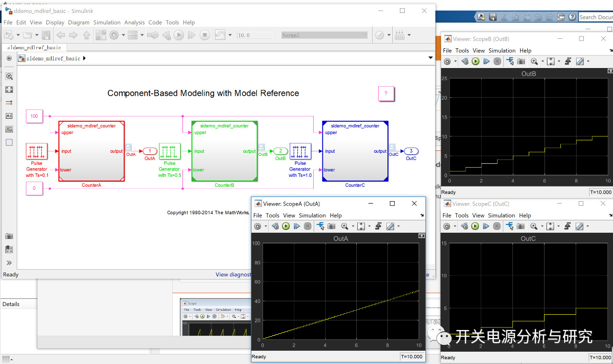Edit simulation stop time field 10.0

pos(255,35)
